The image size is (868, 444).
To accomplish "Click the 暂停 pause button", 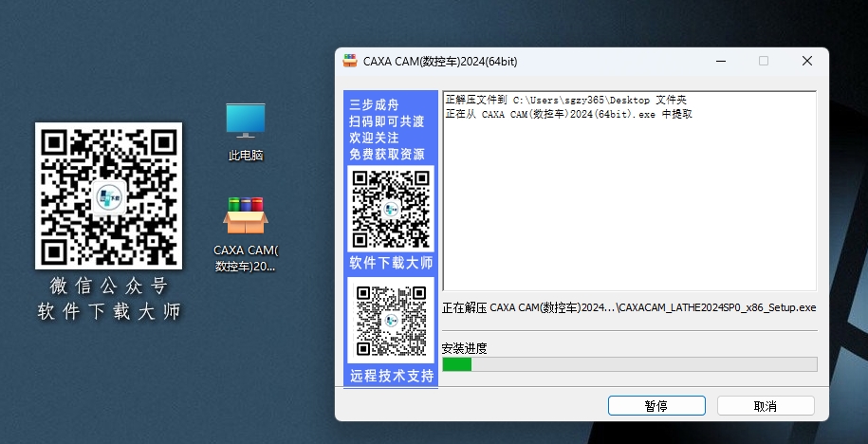I will 656,406.
